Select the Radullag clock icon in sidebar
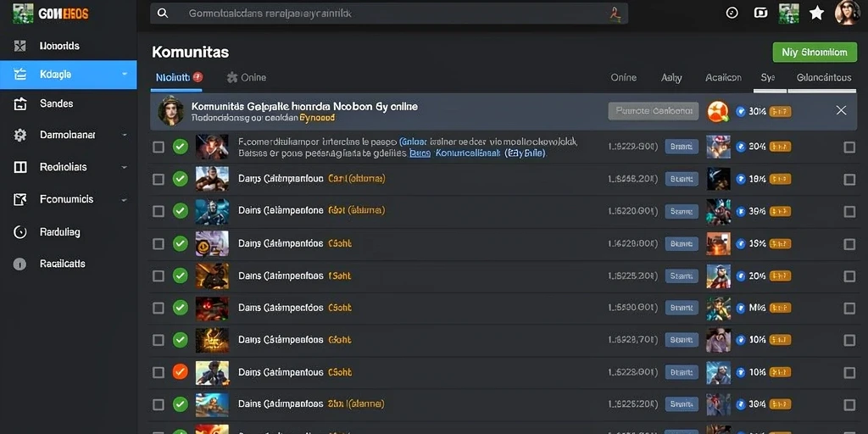The width and height of the screenshot is (868, 434). click(x=20, y=232)
